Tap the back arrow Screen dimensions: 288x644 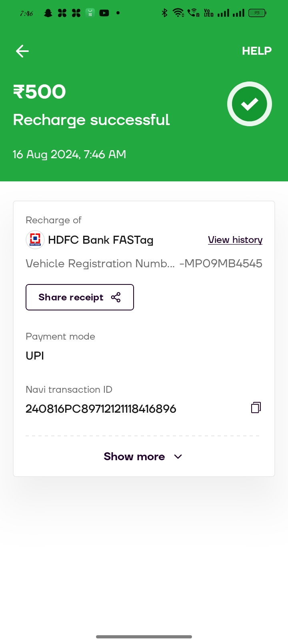coord(22,51)
